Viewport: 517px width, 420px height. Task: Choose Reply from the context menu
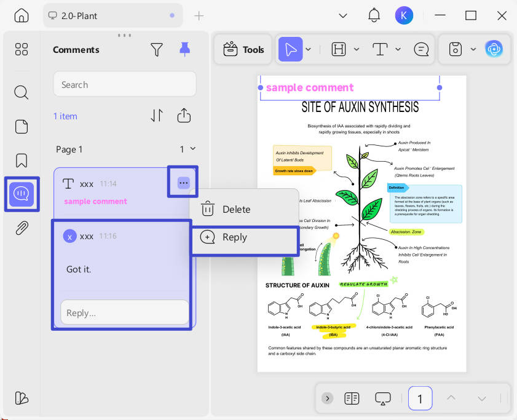(x=244, y=237)
